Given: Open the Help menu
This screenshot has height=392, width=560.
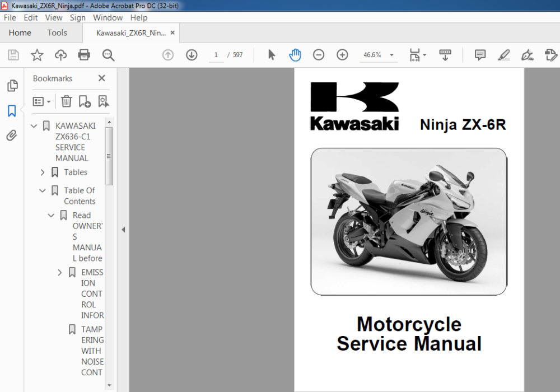Looking at the screenshot, I should pos(138,17).
